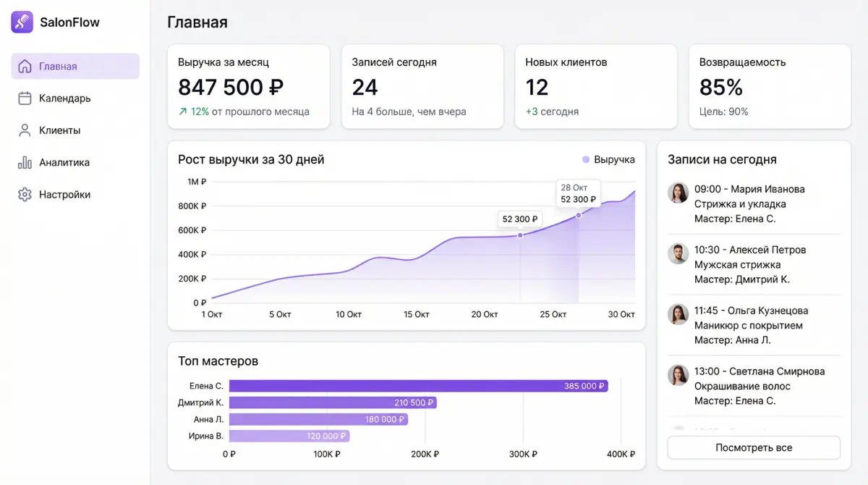Click the SalonFlow logo icon
Viewport: 868px width, 485px height.
[22, 22]
